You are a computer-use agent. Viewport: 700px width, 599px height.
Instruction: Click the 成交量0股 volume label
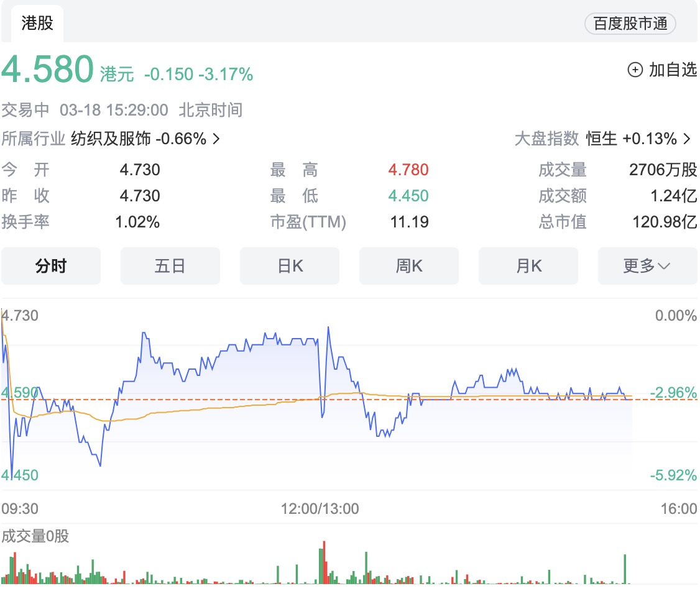coord(35,536)
